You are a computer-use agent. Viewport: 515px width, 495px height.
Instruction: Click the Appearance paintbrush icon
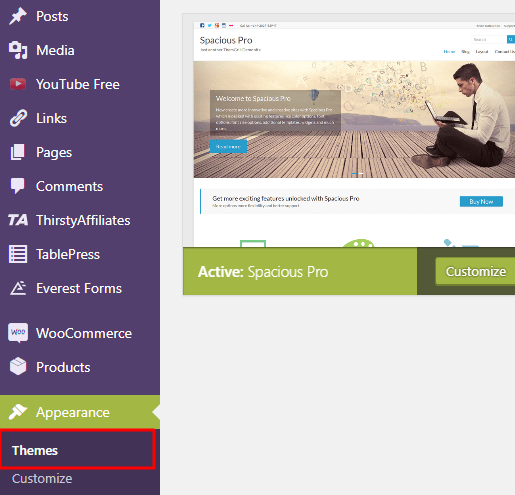point(18,412)
